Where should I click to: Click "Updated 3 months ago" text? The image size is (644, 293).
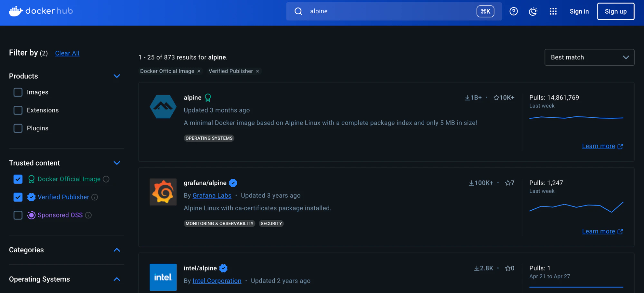[217, 110]
